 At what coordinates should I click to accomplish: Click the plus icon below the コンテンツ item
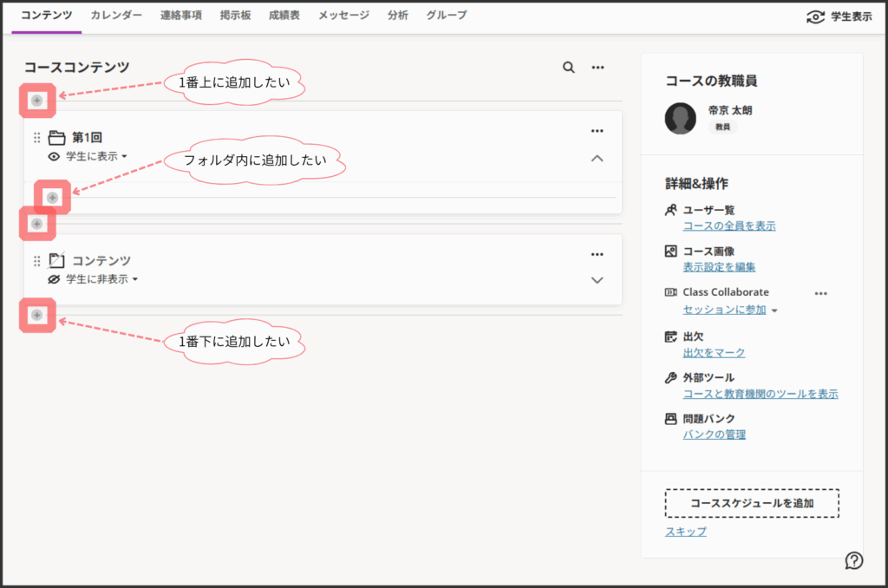click(36, 315)
